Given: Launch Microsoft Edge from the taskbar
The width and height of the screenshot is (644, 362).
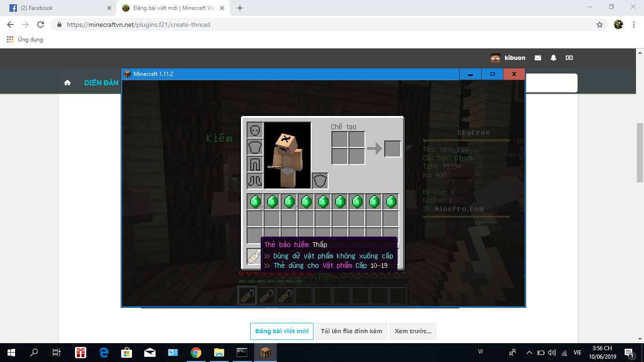Looking at the screenshot, I should (104, 353).
